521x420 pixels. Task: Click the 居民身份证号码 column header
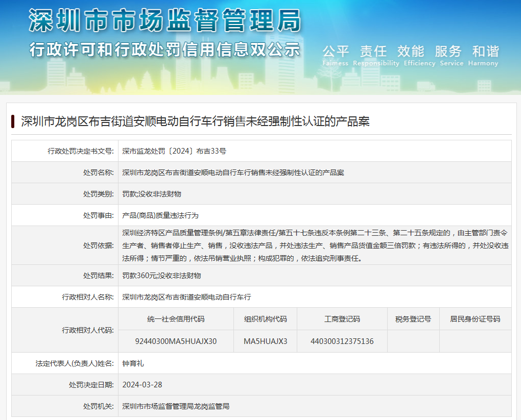click(x=475, y=319)
